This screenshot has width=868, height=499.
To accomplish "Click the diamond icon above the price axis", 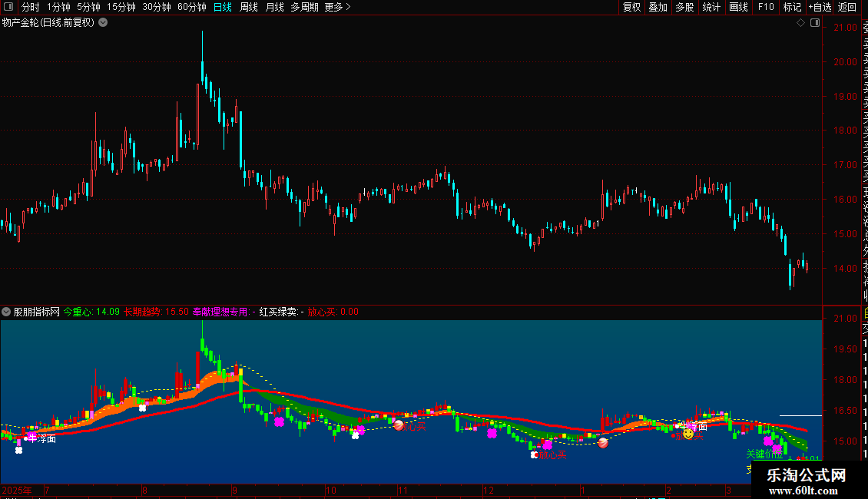I will click(x=800, y=23).
